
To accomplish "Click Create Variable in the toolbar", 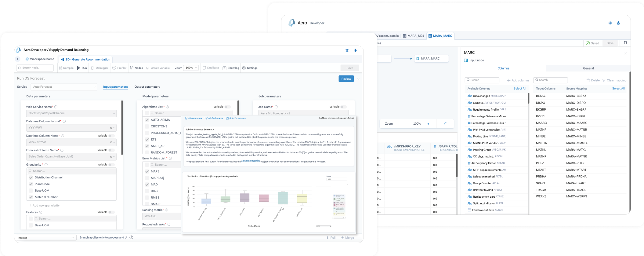I will pos(158,68).
